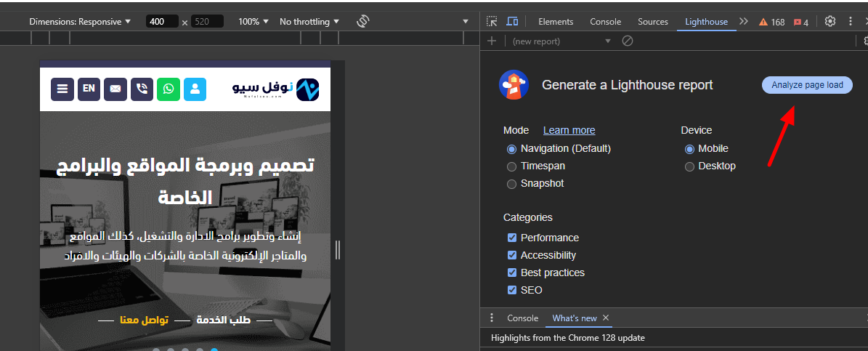Click the inspect element picker icon
868x351 pixels.
[492, 22]
